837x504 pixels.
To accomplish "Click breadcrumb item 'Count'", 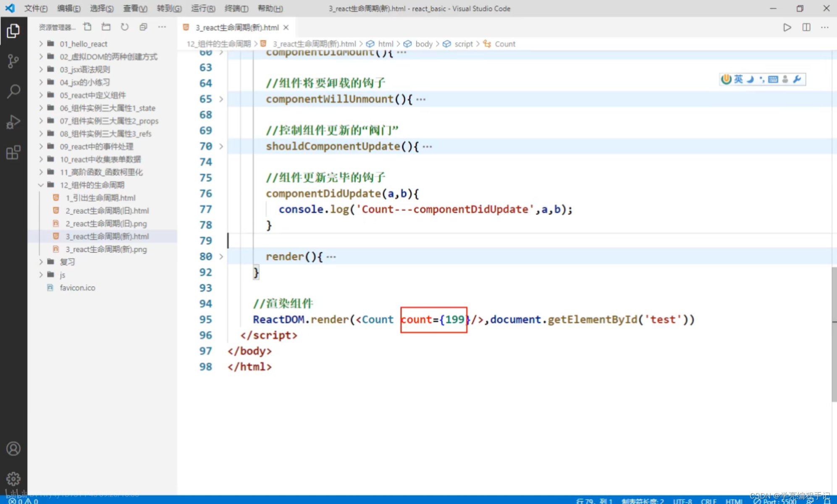I will tap(505, 44).
